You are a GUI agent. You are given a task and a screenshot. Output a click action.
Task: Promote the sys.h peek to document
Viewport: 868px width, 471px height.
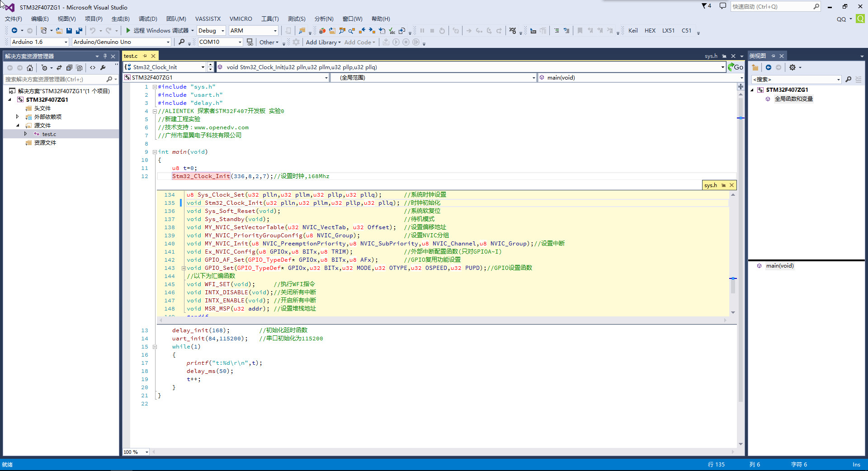click(x=723, y=185)
